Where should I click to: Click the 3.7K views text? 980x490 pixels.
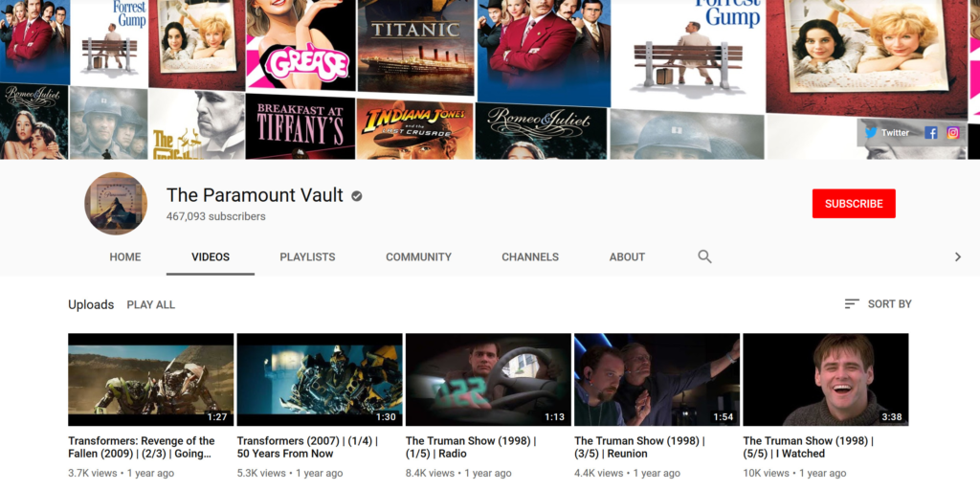click(91, 473)
